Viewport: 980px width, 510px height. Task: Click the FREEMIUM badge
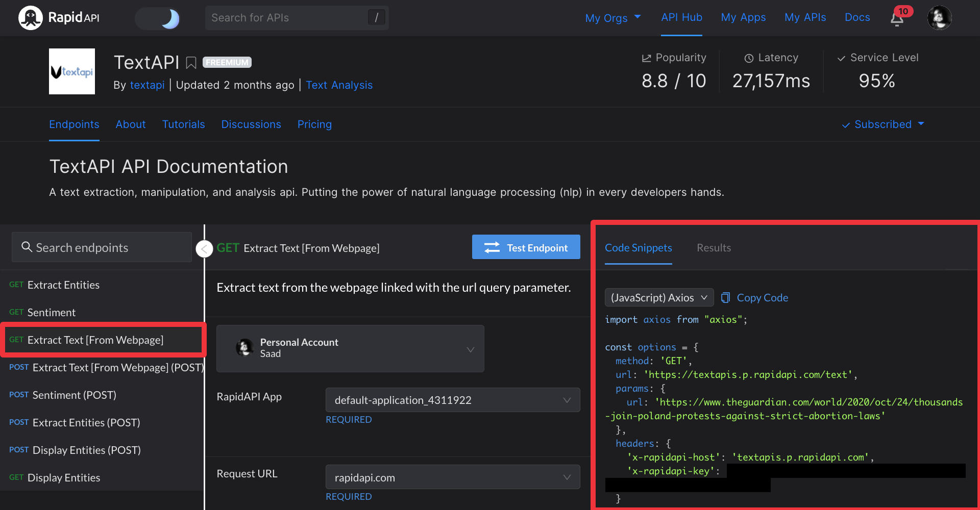coord(227,62)
